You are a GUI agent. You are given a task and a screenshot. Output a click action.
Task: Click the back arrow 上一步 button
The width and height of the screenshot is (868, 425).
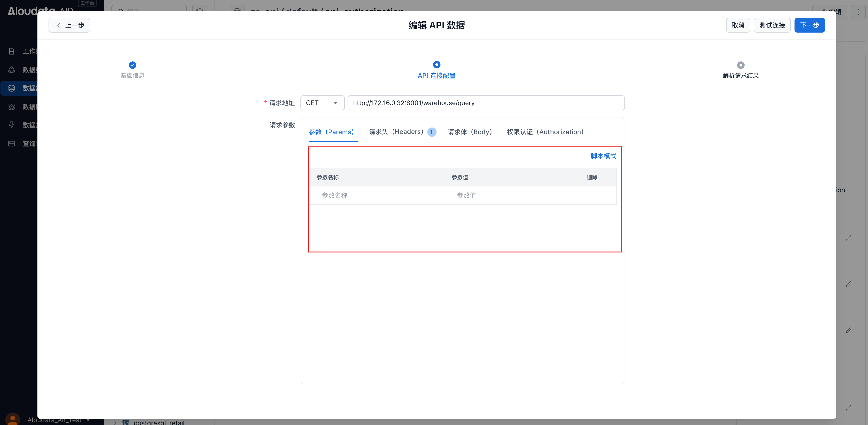click(69, 25)
